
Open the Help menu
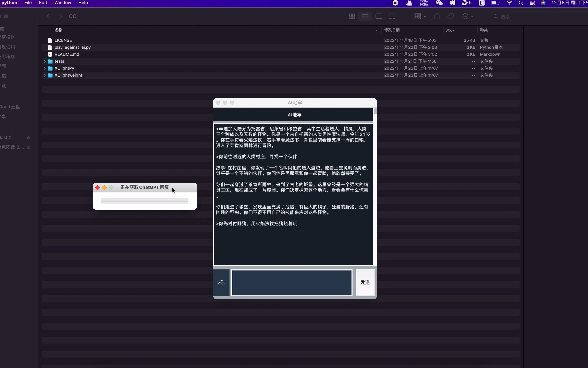click(x=83, y=3)
